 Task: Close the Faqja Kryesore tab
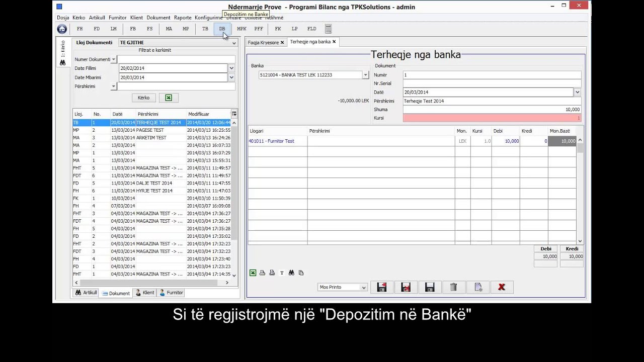[282, 43]
